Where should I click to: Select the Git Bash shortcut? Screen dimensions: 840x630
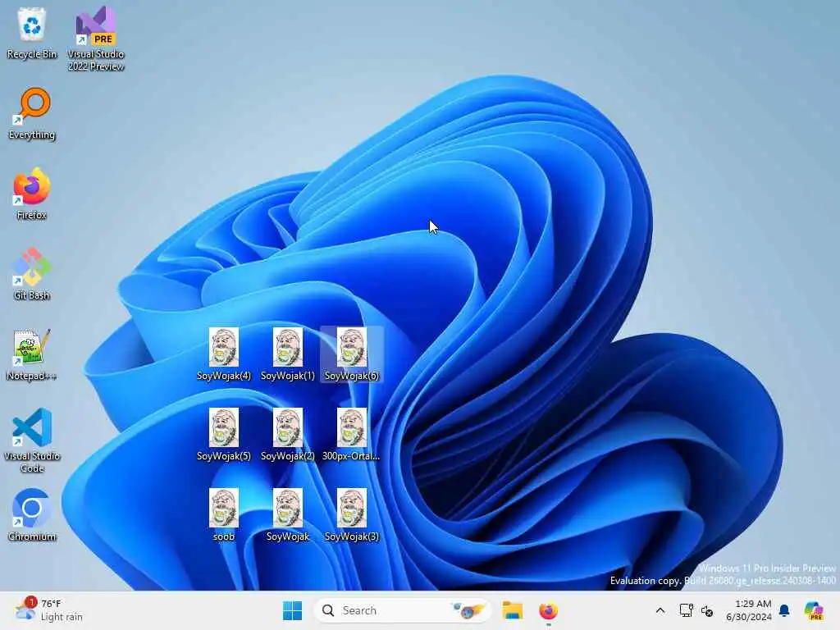point(32,274)
